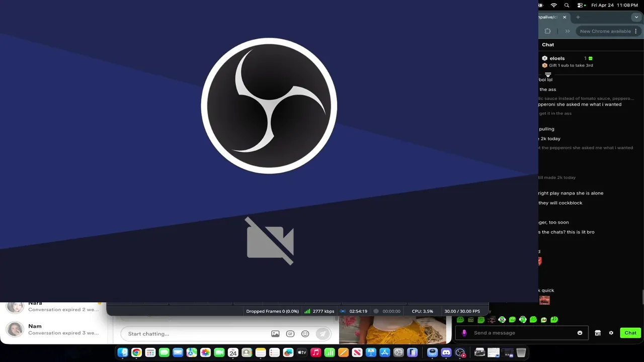The height and width of the screenshot is (362, 644).
Task: Open the emoji picker in Kick chat input
Action: pyautogui.click(x=580, y=333)
